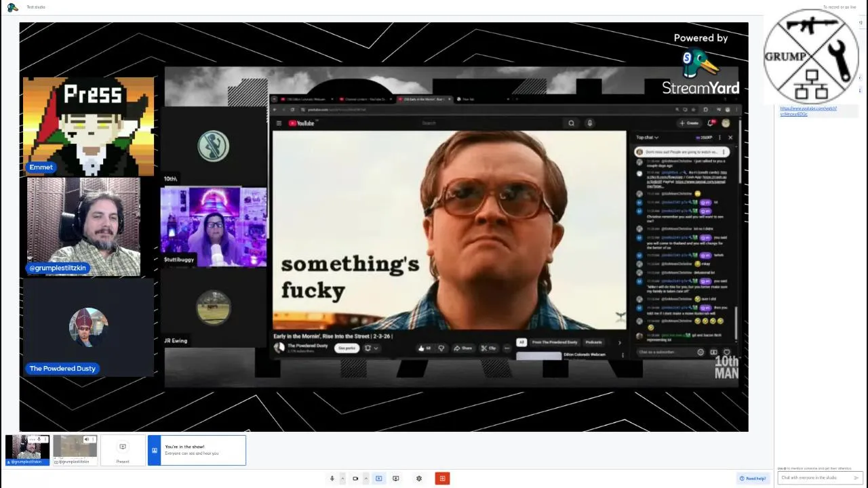The width and height of the screenshot is (868, 488).
Task: Click the You're in the show banner
Action: pos(197,450)
